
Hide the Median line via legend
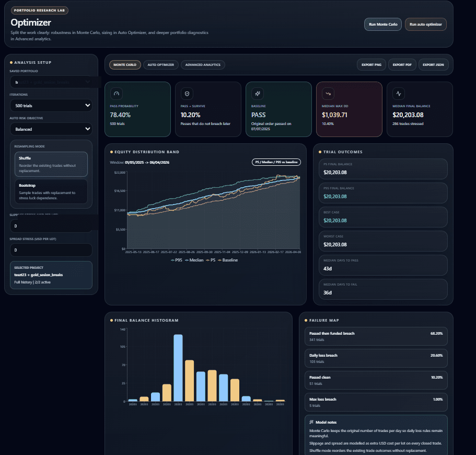194,259
